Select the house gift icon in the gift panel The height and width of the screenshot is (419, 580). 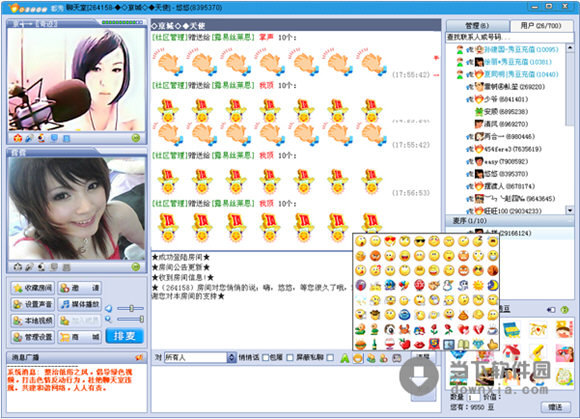pos(512,352)
